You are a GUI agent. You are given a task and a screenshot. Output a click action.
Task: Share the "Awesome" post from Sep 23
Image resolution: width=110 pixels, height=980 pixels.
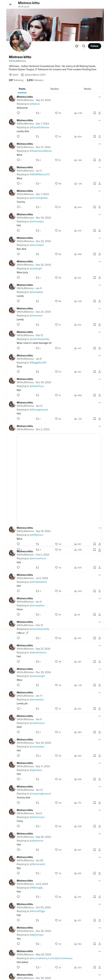coord(100,113)
